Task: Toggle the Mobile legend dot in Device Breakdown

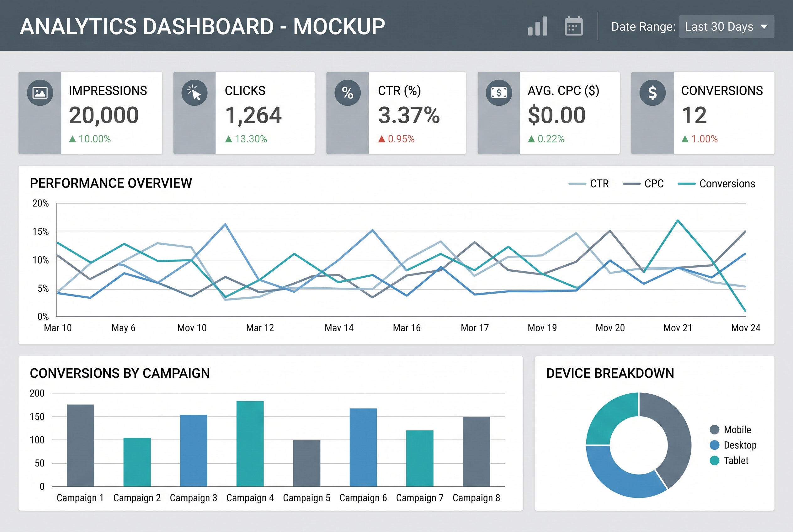Action: pyautogui.click(x=715, y=429)
